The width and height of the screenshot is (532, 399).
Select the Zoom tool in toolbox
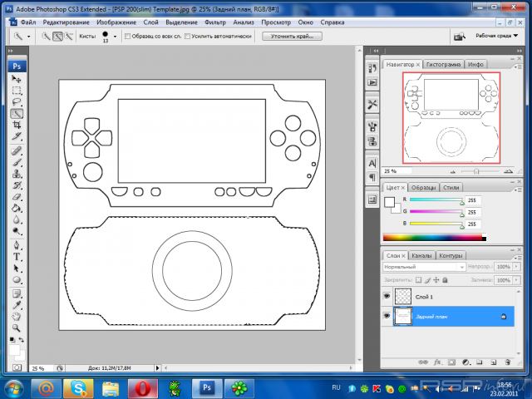[x=17, y=328]
